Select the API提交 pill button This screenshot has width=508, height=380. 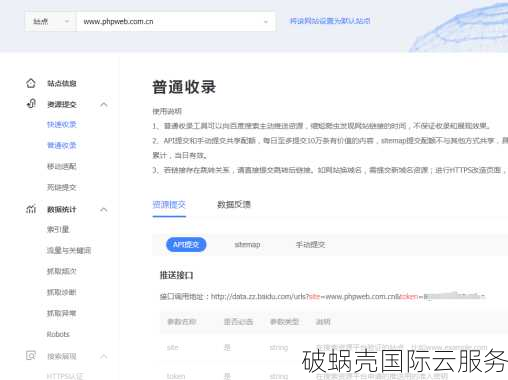[186, 245]
